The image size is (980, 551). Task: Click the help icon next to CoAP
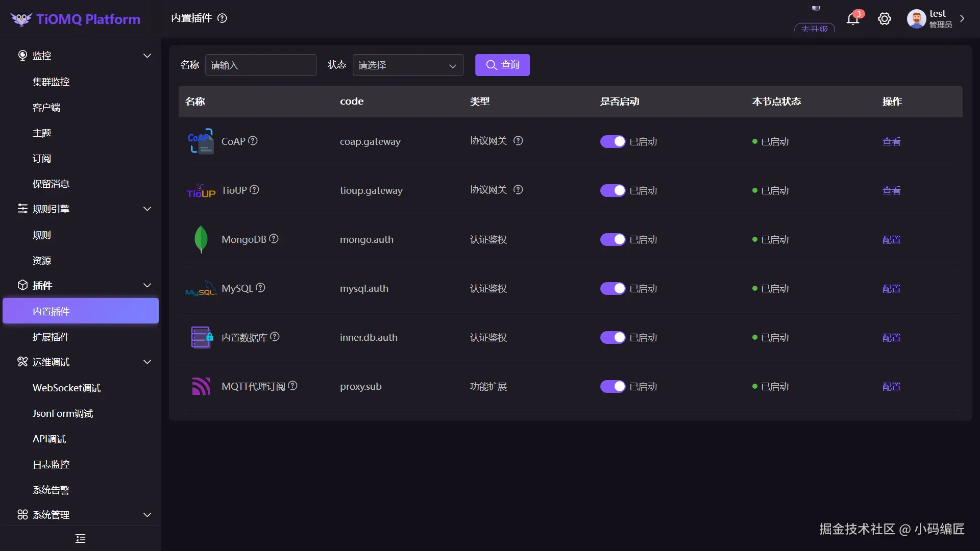[x=253, y=141]
